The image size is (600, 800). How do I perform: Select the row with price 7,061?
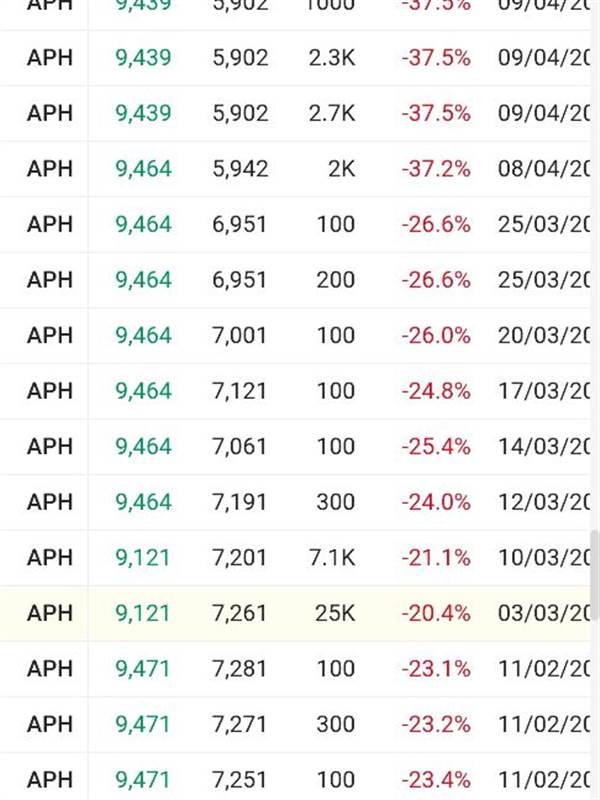click(x=296, y=447)
